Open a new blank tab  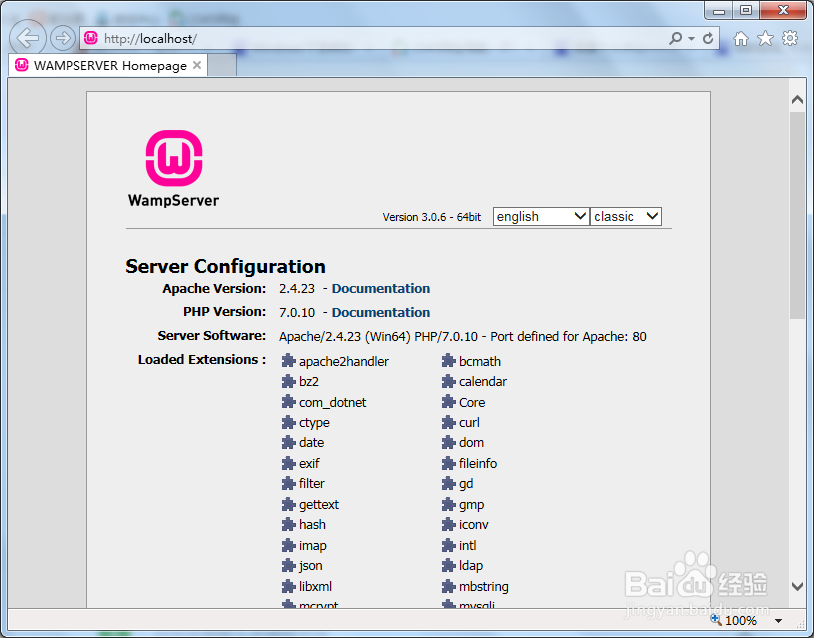(222, 65)
